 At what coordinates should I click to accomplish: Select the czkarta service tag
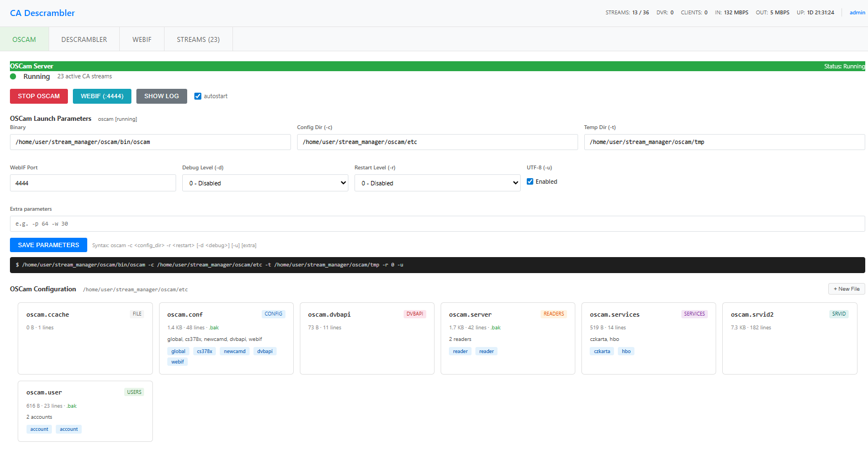[x=602, y=351]
